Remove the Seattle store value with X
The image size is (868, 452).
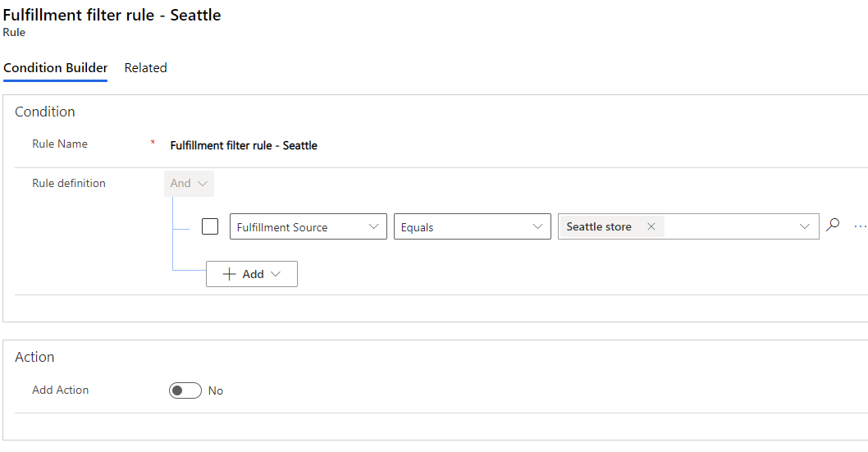point(651,227)
